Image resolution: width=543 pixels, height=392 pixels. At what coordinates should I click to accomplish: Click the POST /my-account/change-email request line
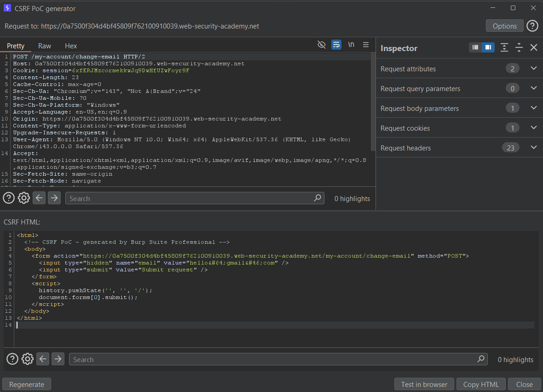tap(79, 57)
